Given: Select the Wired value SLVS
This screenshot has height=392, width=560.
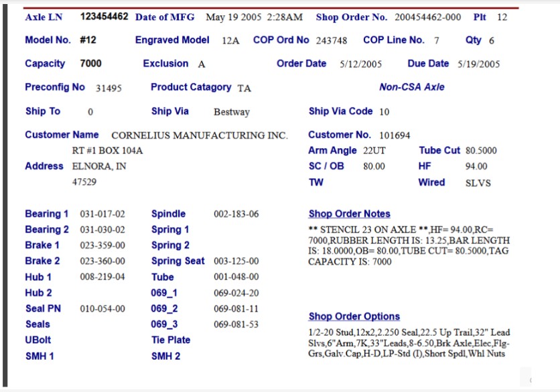Looking at the screenshot, I should pos(478,183).
